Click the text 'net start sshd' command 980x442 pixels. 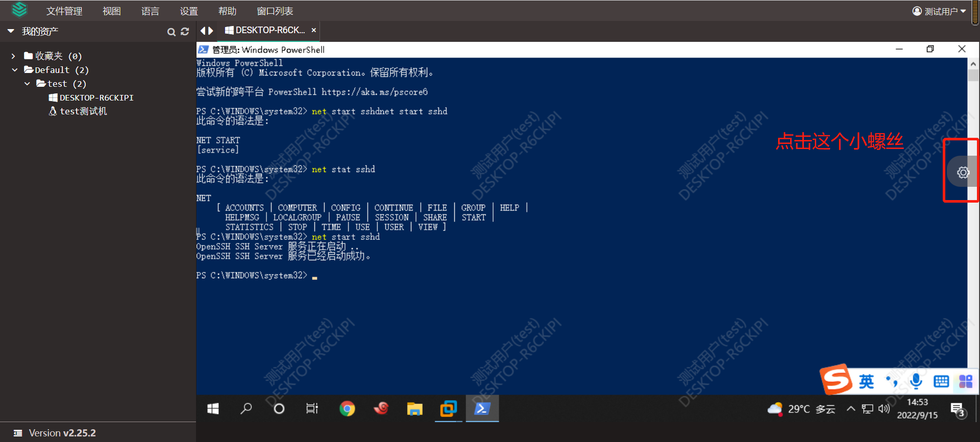(346, 237)
